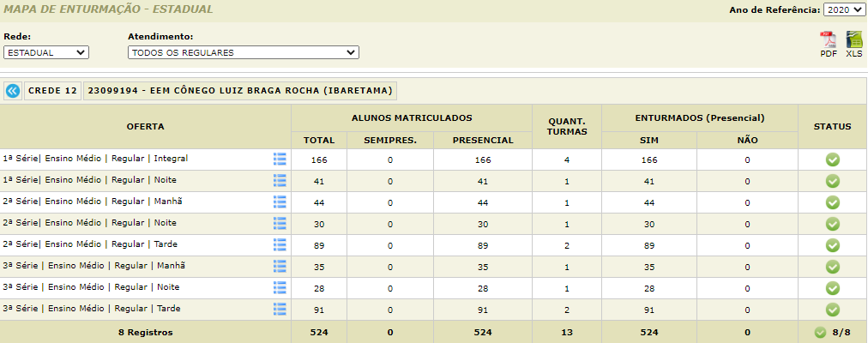Open list icon for 3ª Série Noite row
The height and width of the screenshot is (343, 868).
click(x=280, y=287)
